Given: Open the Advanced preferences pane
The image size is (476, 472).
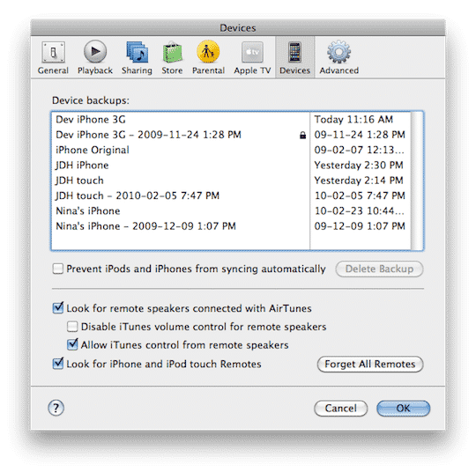Looking at the screenshot, I should 338,57.
